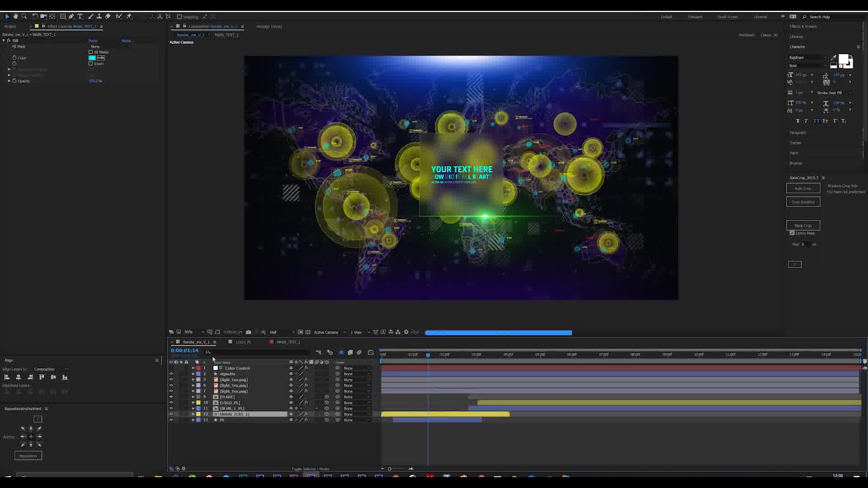Open the composition mini-flowchart icon
This screenshot has height=488, width=868.
coord(319,352)
